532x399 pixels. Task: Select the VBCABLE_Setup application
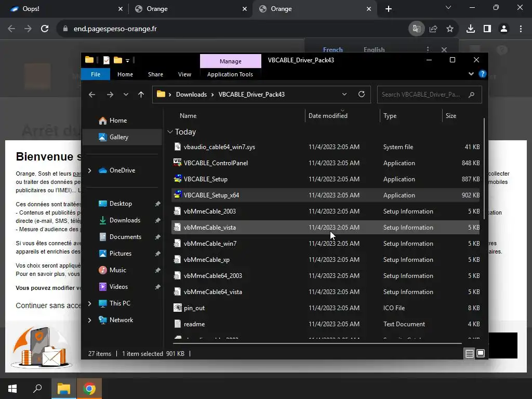click(325, 179)
